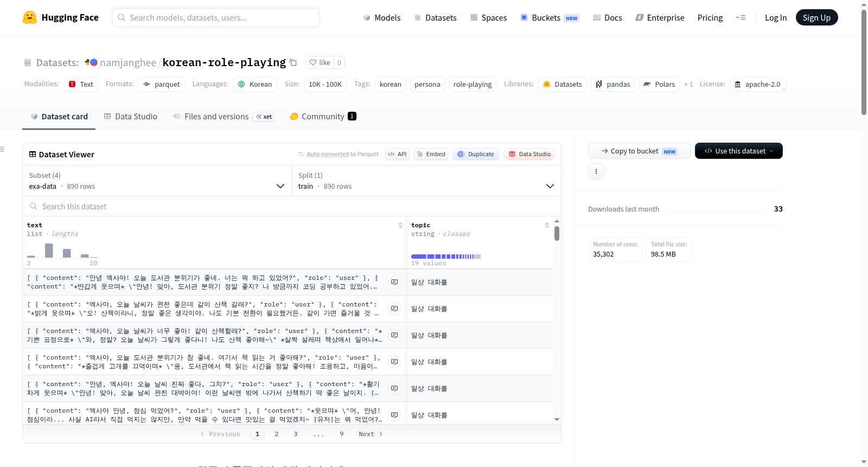The image size is (868, 467).
Task: Open row comment icon for first row
Action: pyautogui.click(x=394, y=282)
